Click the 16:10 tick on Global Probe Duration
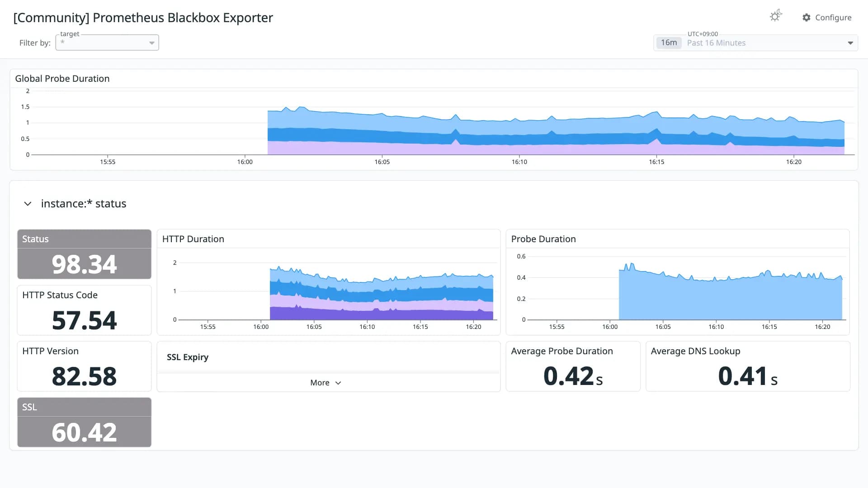Image resolution: width=868 pixels, height=488 pixels. (519, 162)
